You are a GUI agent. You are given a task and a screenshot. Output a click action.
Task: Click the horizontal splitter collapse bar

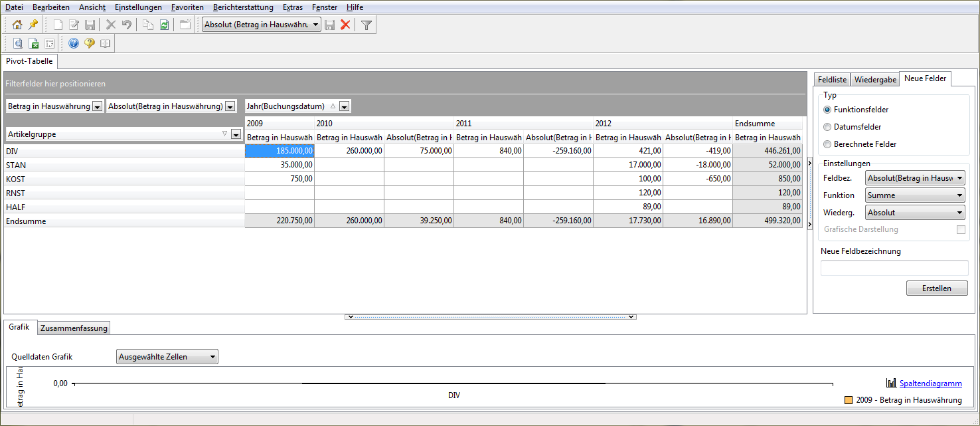(x=490, y=317)
